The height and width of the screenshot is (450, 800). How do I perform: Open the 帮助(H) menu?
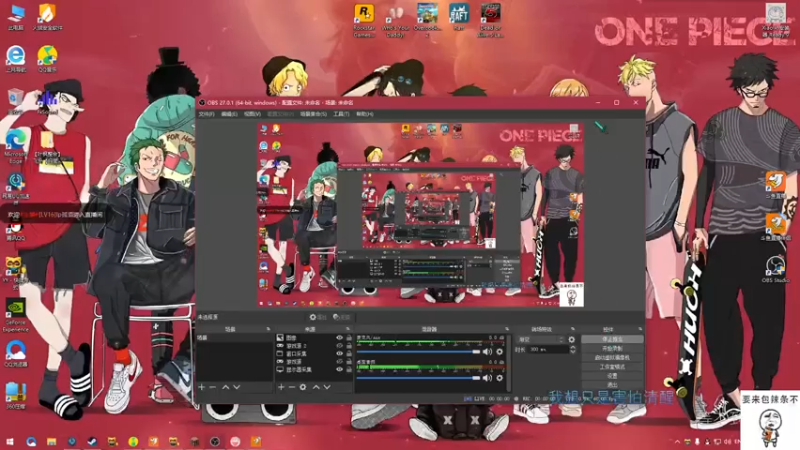(364, 114)
